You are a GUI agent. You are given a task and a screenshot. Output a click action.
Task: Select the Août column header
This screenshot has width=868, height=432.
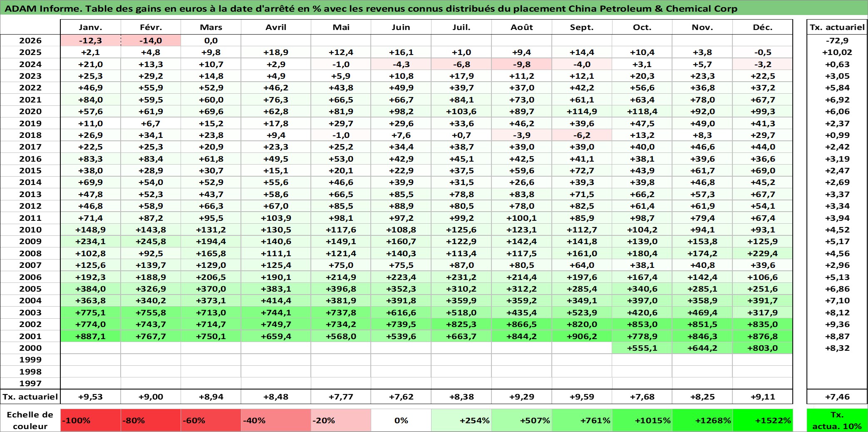[522, 27]
